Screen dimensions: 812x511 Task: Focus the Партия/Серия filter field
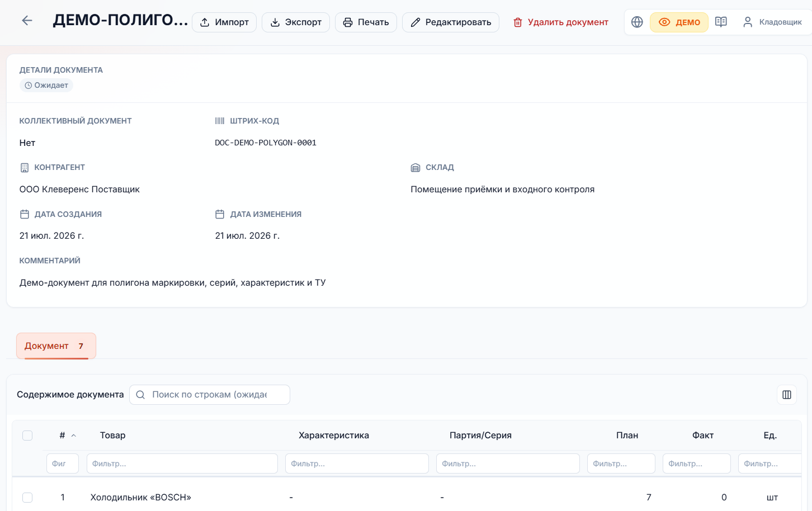point(508,463)
